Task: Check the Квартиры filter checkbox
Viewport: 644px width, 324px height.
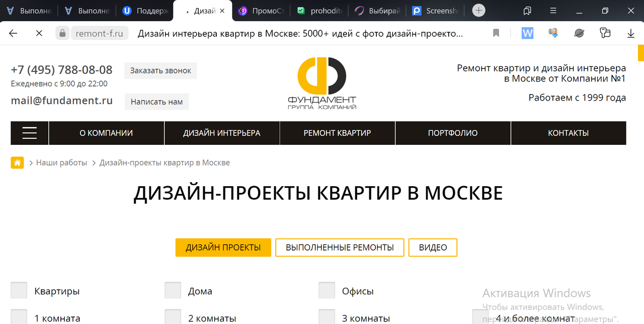Action: (19, 290)
